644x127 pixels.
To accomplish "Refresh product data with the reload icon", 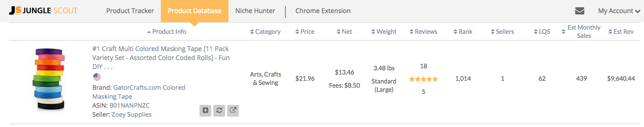I will point(219,110).
